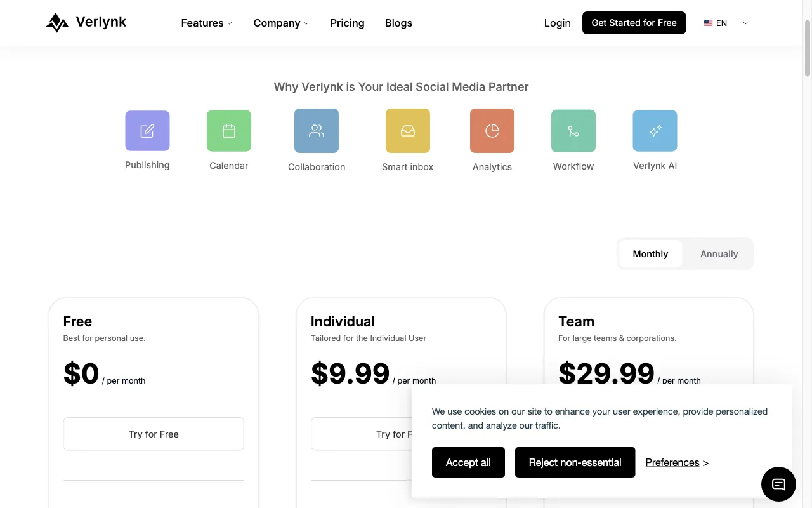Select the Verlynk AI sparkle icon
Viewport: 812px width, 508px height.
click(x=655, y=131)
